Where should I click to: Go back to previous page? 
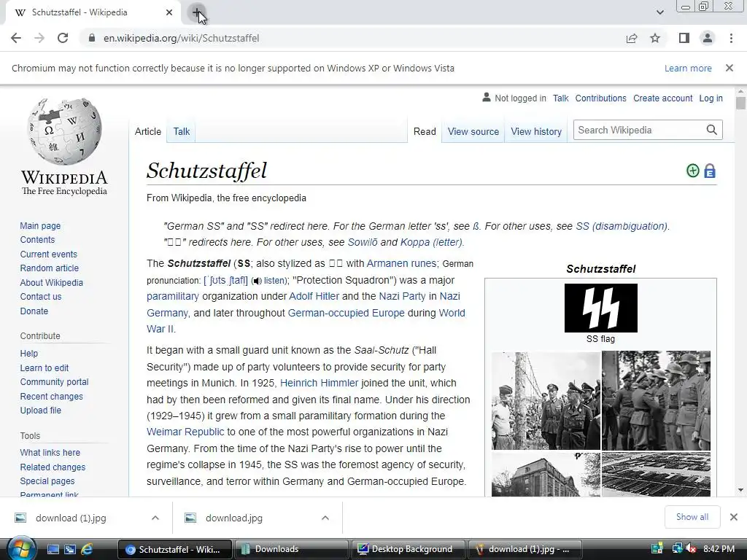(16, 38)
